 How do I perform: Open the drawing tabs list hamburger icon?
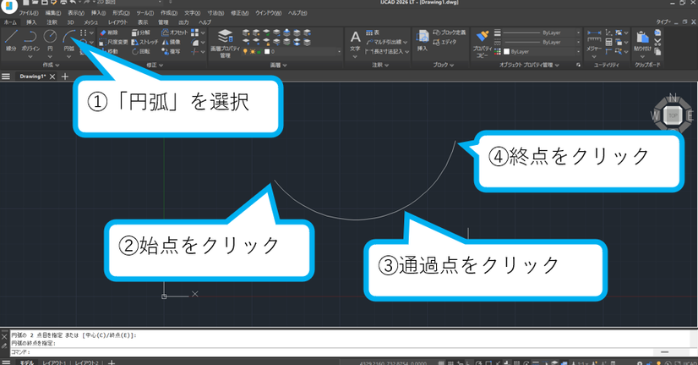(6, 77)
